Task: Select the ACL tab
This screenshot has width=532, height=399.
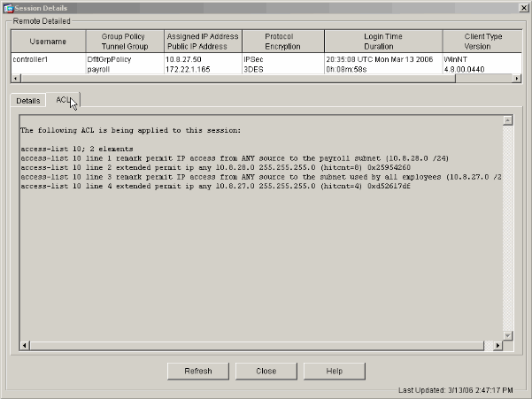Action: click(x=64, y=100)
